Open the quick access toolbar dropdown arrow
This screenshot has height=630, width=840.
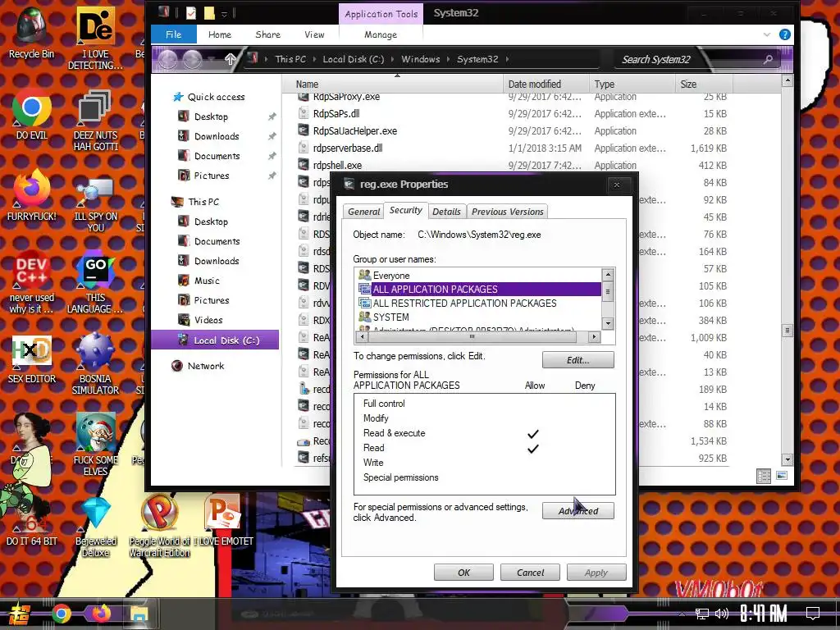pos(225,14)
